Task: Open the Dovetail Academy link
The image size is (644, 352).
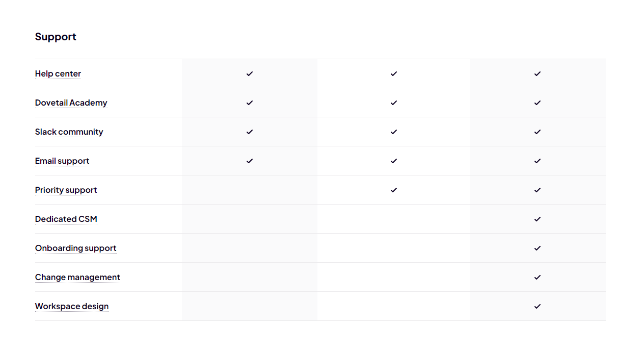Action: pyautogui.click(x=71, y=103)
